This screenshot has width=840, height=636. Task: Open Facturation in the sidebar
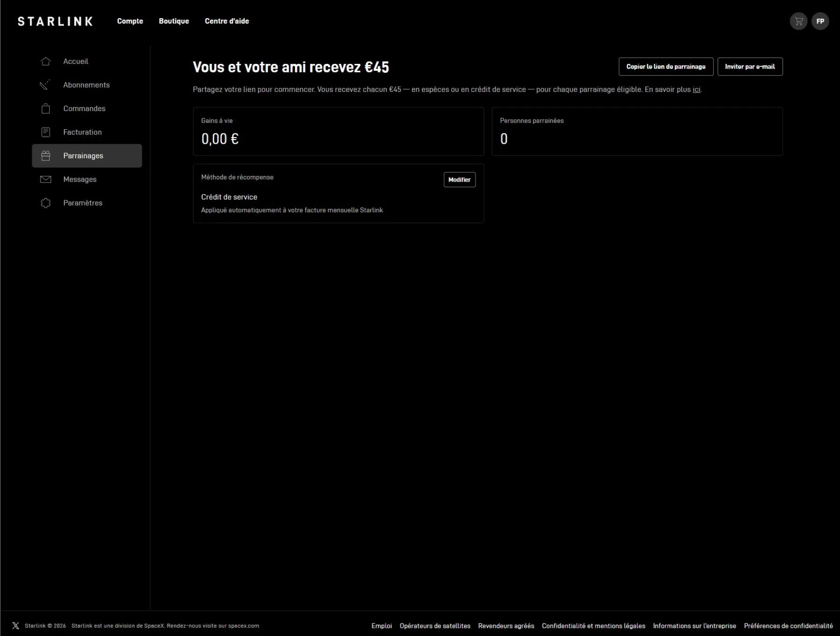pyautogui.click(x=87, y=132)
